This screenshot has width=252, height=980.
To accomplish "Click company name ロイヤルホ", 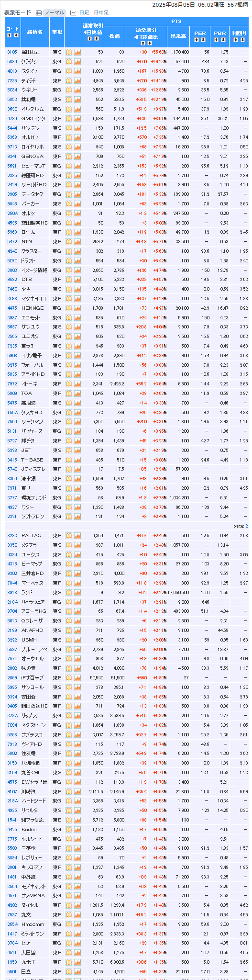I will (x=33, y=147).
